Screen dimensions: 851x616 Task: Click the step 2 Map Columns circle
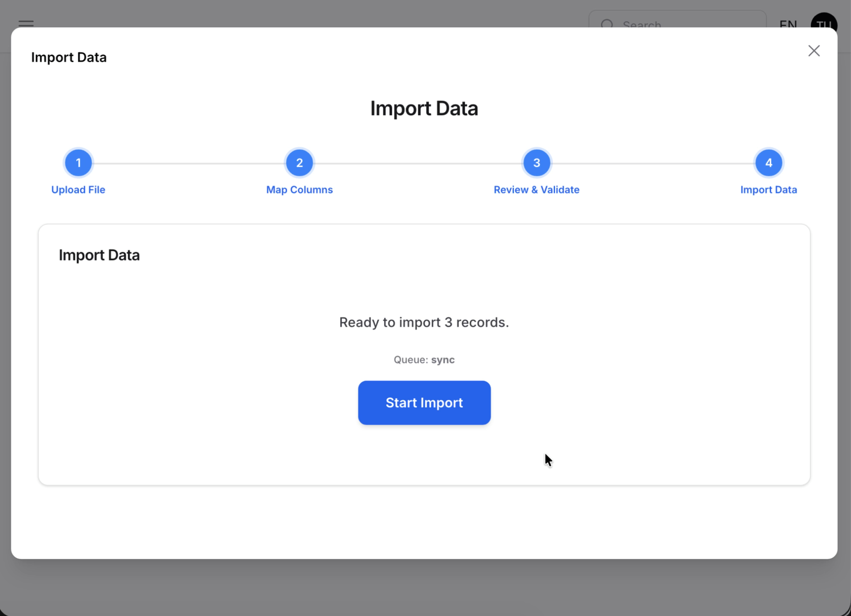coord(299,163)
